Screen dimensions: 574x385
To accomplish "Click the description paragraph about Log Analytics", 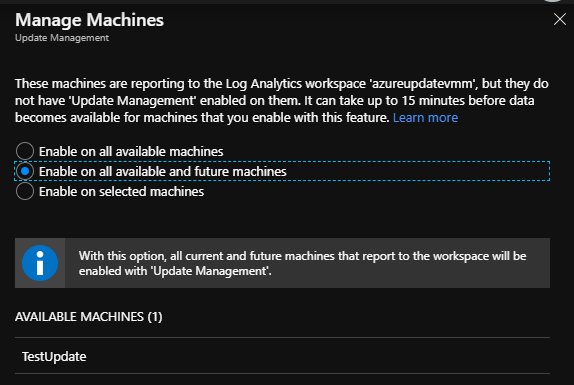I will coord(282,101).
